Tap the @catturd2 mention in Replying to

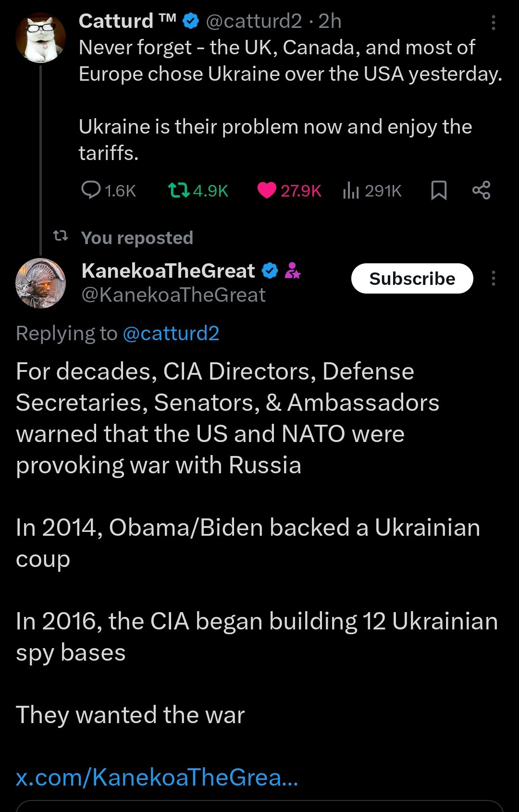pos(171,333)
